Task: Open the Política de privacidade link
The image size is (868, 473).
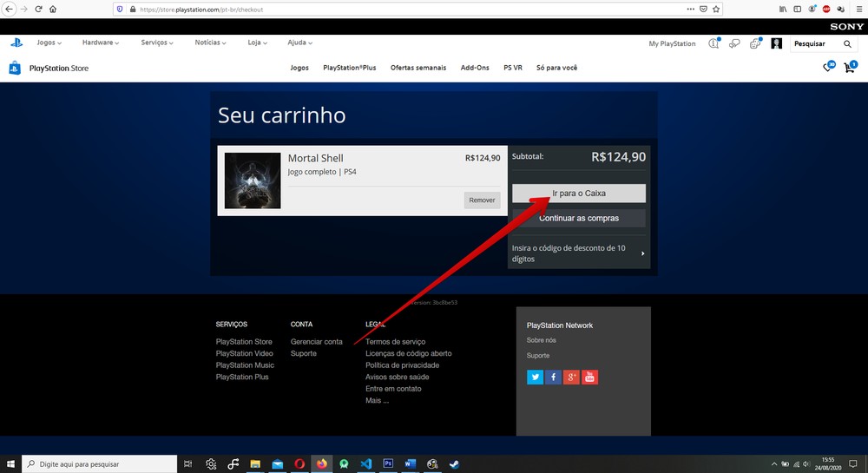Action: [x=403, y=365]
